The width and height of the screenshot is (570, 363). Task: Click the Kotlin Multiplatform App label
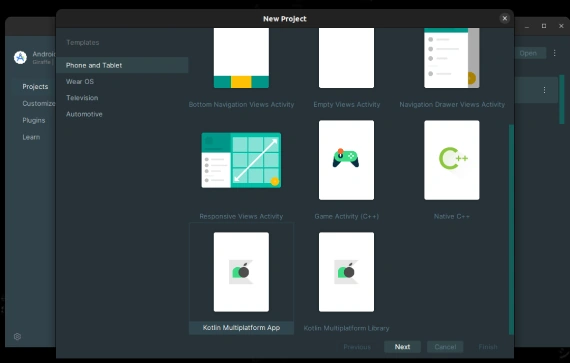[x=241, y=328]
